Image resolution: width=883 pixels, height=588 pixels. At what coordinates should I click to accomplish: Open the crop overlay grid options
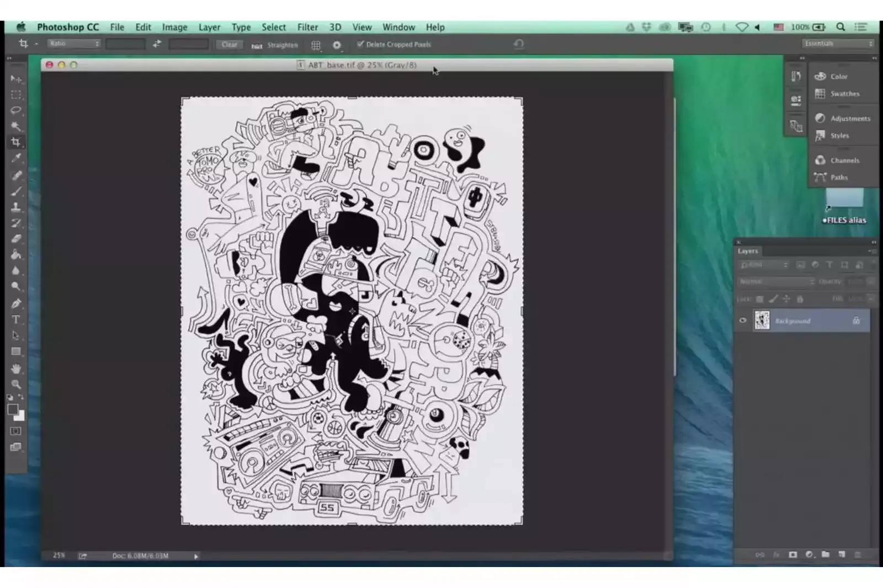pos(316,45)
